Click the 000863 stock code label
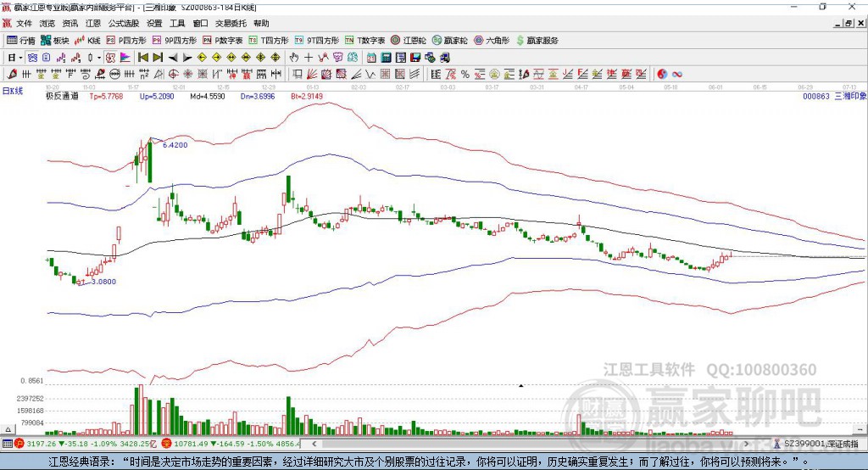The width and height of the screenshot is (868, 470). coord(816,96)
